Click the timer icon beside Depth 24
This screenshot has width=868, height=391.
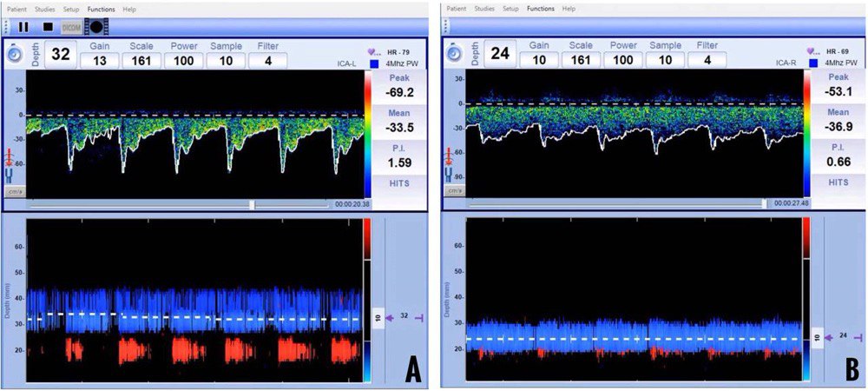point(455,54)
